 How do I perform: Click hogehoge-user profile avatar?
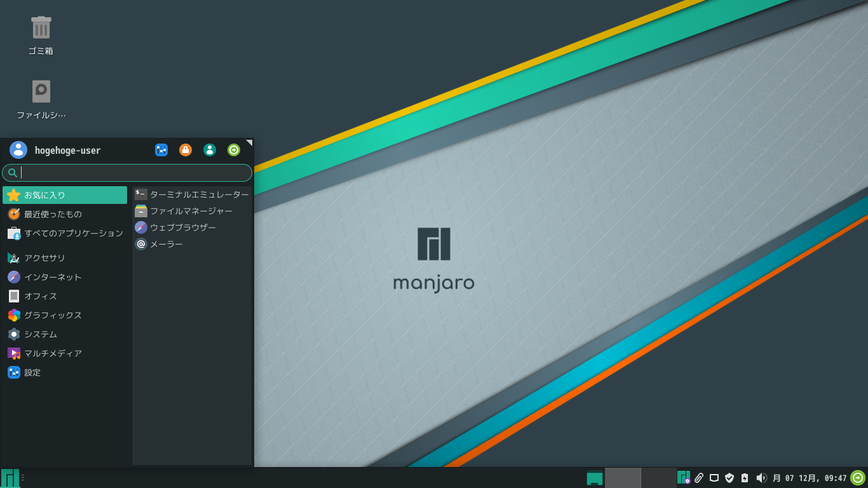coord(18,150)
